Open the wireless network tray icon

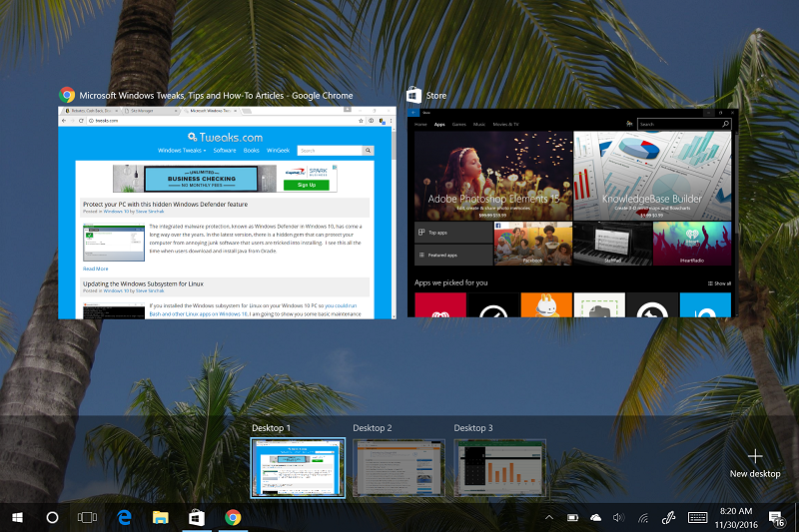[x=643, y=518]
